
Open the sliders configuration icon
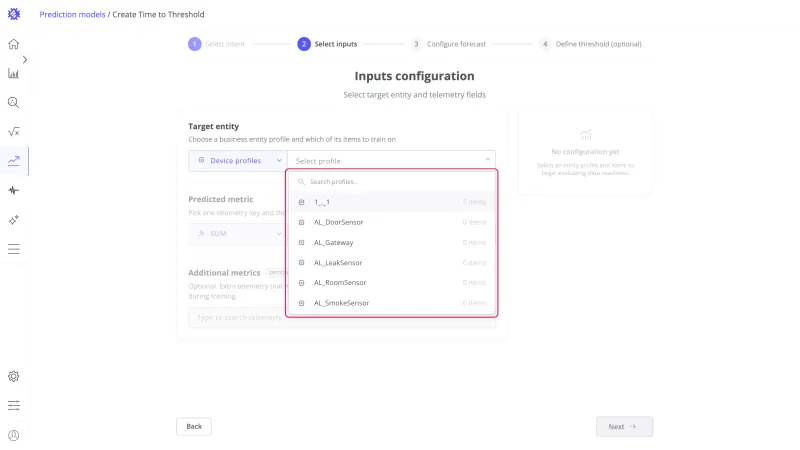14,406
